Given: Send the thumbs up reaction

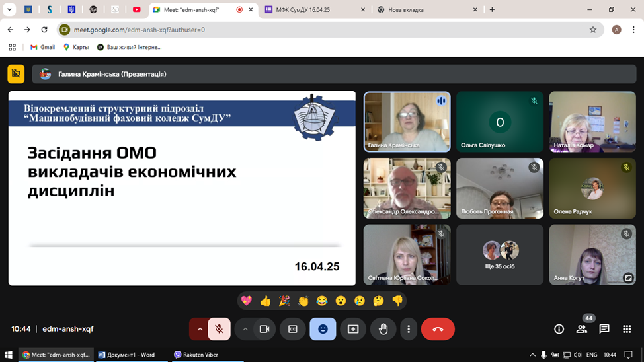Looking at the screenshot, I should point(265,301).
